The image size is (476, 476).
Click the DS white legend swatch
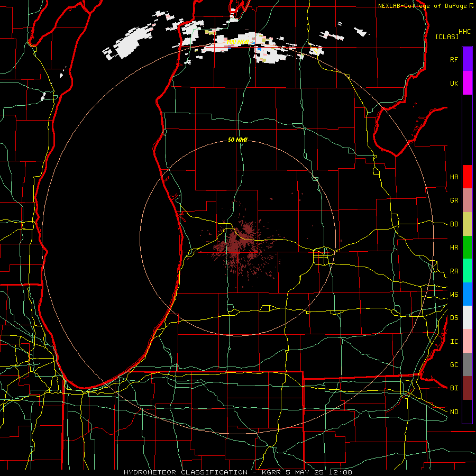tap(467, 317)
